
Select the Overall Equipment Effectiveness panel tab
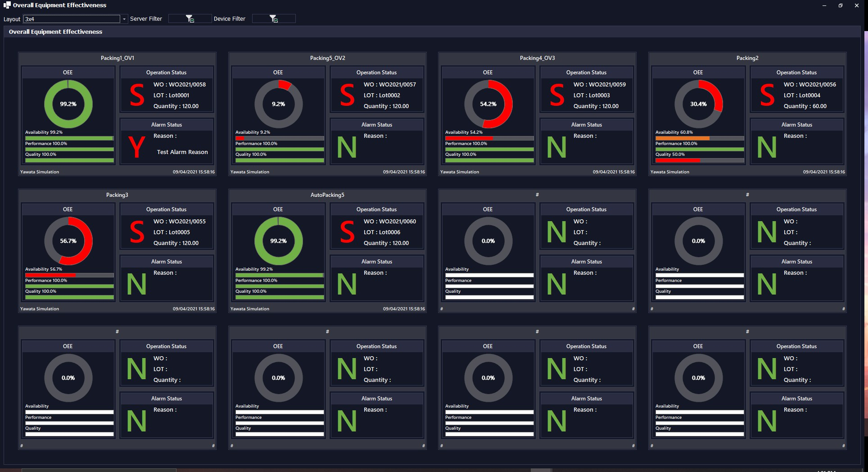click(x=55, y=32)
